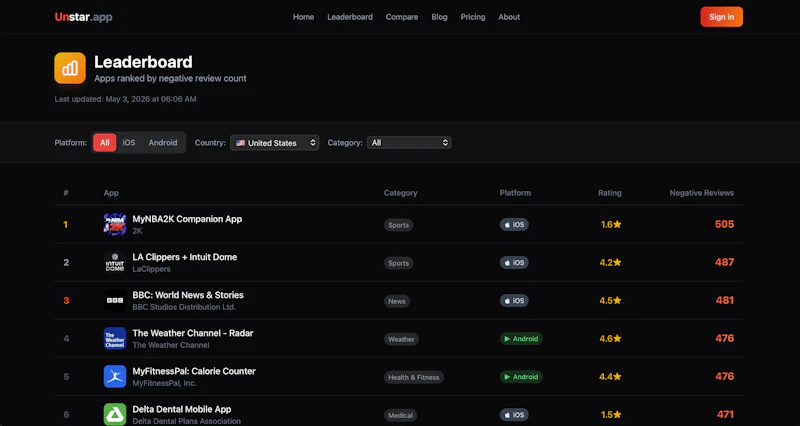Open the Home nav link

coord(303,17)
